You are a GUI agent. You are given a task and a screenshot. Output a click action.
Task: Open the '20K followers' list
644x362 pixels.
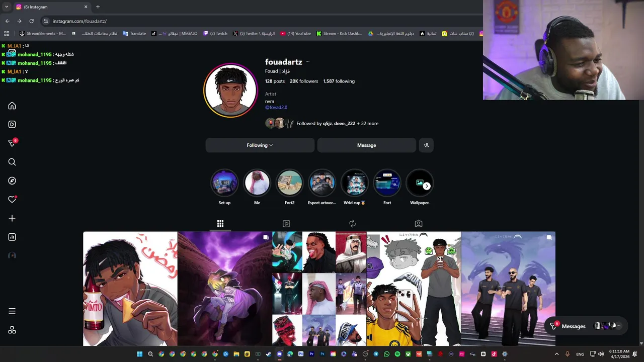(304, 81)
